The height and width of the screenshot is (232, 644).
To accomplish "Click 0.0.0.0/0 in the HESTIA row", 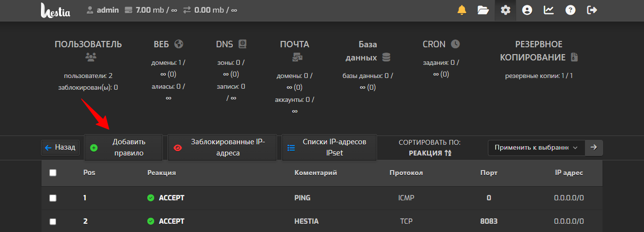I will [x=569, y=221].
